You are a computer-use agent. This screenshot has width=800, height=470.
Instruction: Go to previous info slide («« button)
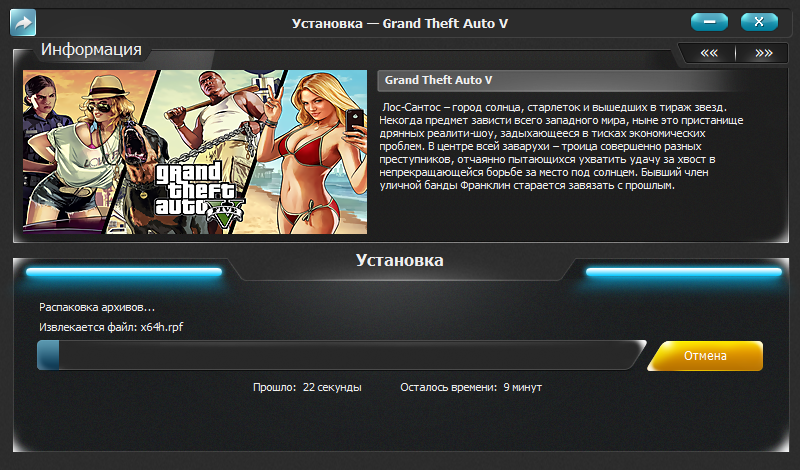[x=709, y=53]
